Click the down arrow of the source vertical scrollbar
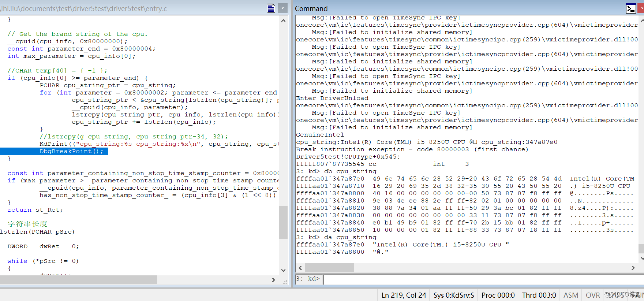This screenshot has width=644, height=301. 283,270
